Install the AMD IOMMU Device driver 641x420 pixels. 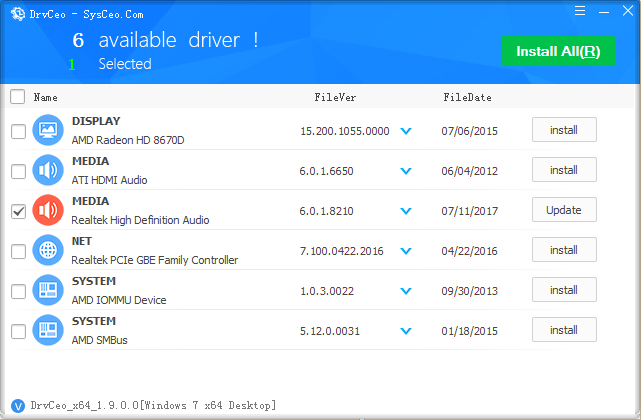[564, 290]
